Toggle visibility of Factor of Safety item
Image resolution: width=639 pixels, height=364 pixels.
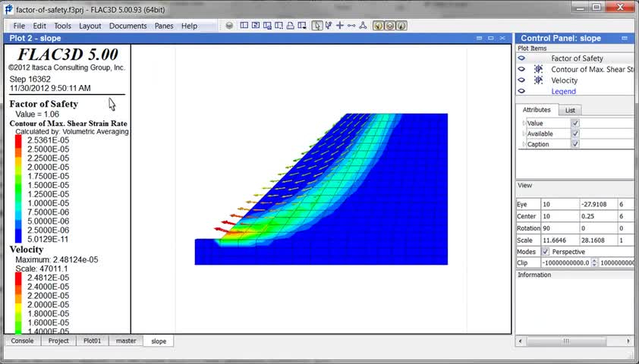[521, 58]
